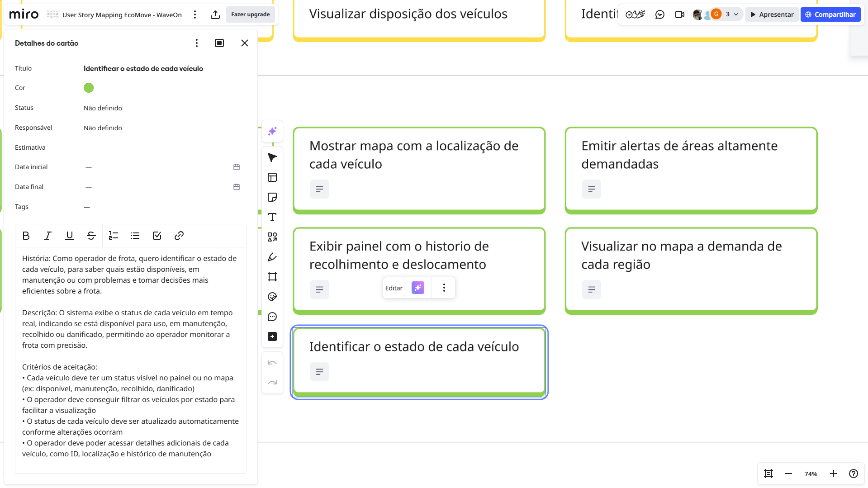868x488 pixels.
Task: Export the board with the upload icon
Action: click(x=215, y=14)
